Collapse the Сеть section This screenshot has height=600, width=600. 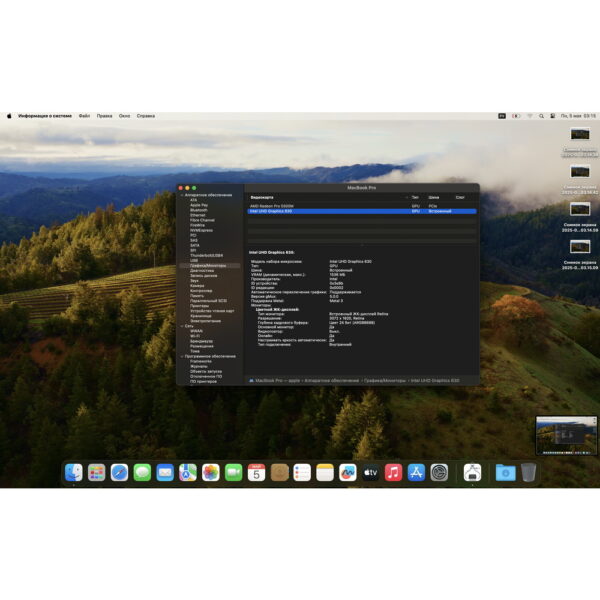(182, 326)
